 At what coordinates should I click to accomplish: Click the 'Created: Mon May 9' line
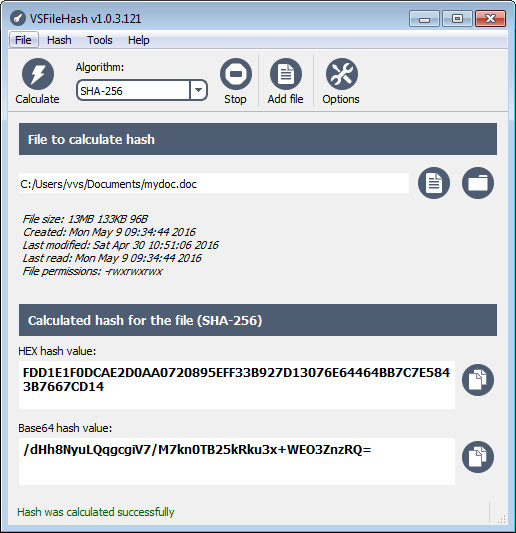pos(109,232)
